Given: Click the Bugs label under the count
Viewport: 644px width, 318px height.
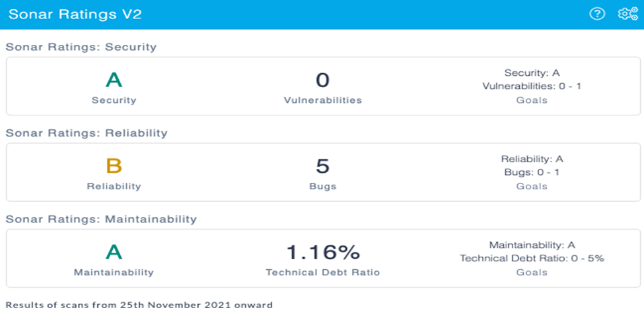Looking at the screenshot, I should 323,186.
